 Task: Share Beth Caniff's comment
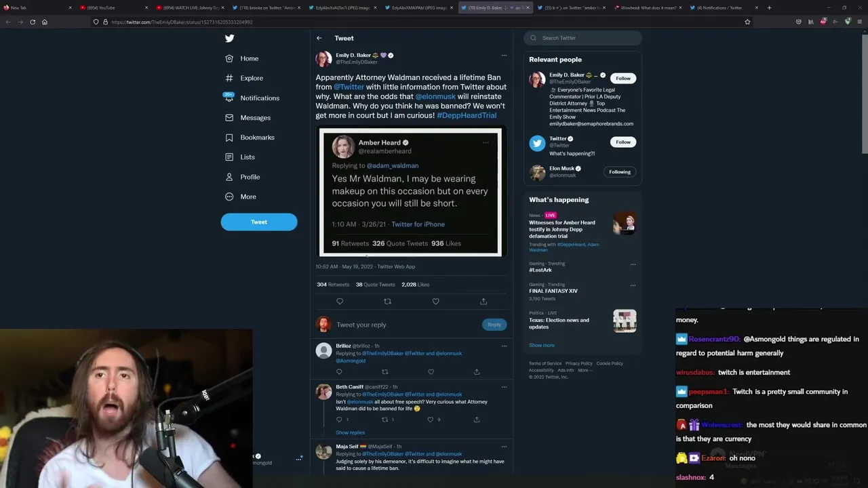tap(477, 420)
